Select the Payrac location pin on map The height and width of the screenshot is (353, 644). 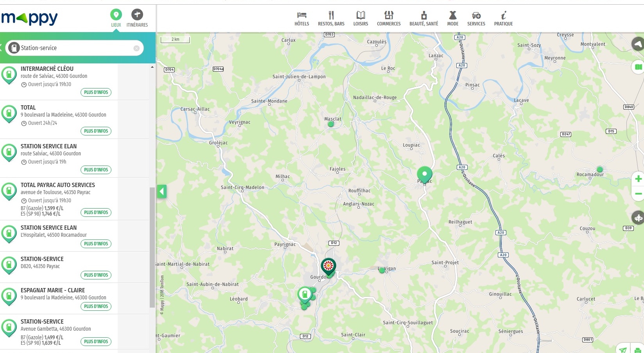[x=424, y=174]
